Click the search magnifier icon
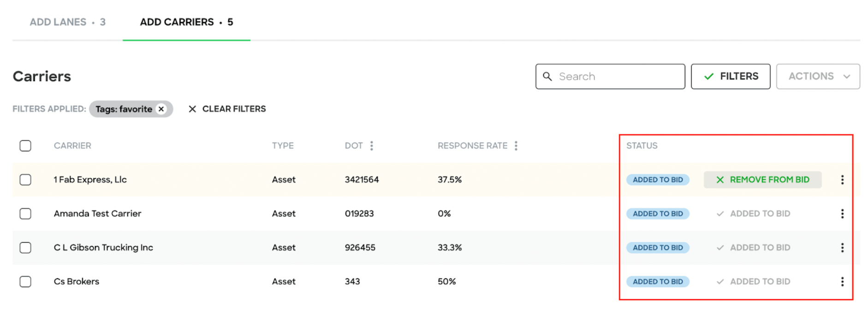Viewport: 868px width, 315px height. click(x=547, y=76)
